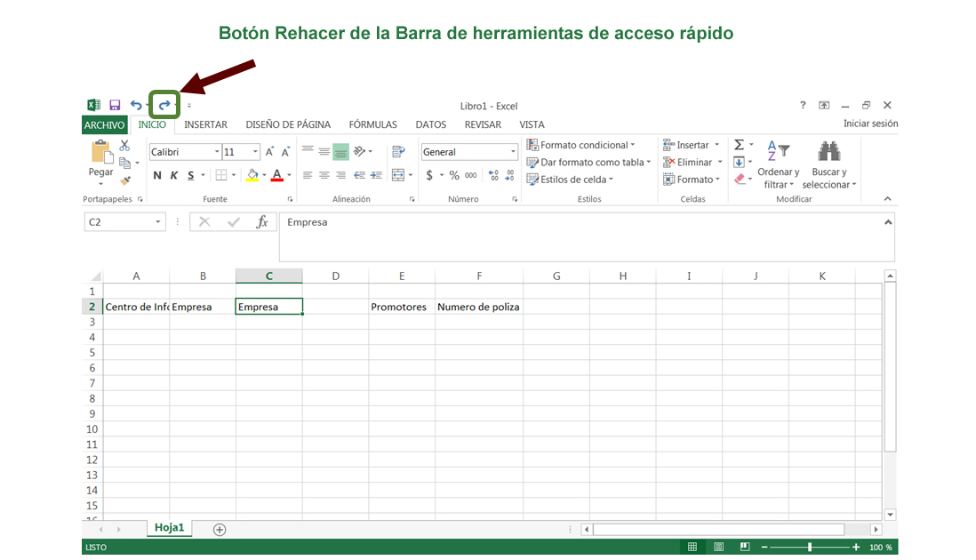The image size is (976, 560).
Task: Click the decrease decimal icon
Action: (510, 175)
